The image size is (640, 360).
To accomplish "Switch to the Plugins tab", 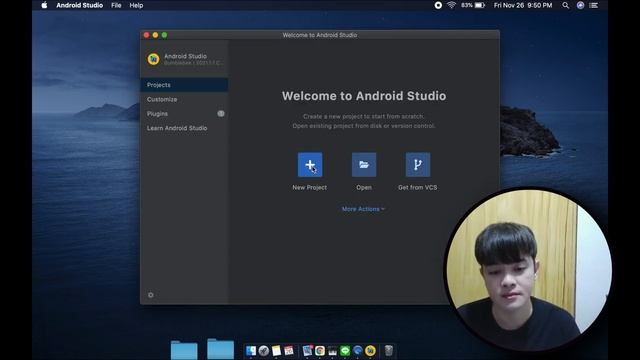I will pos(184,113).
